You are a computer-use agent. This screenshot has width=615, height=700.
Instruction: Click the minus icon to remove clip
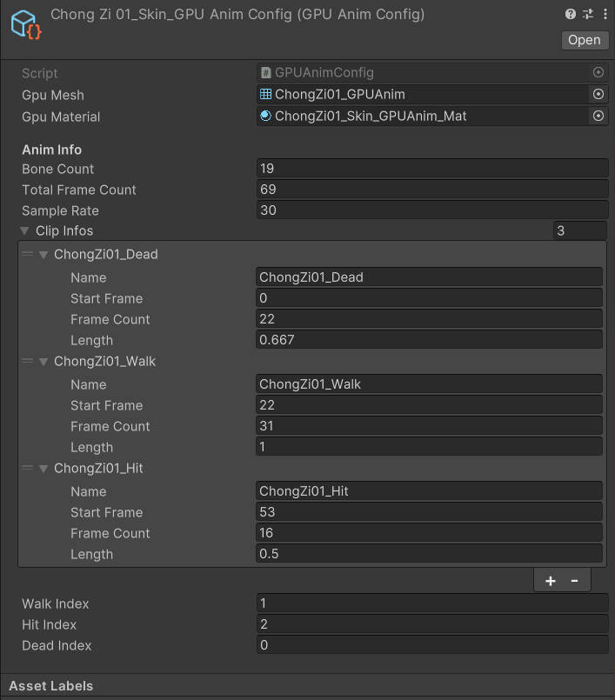[x=574, y=581]
